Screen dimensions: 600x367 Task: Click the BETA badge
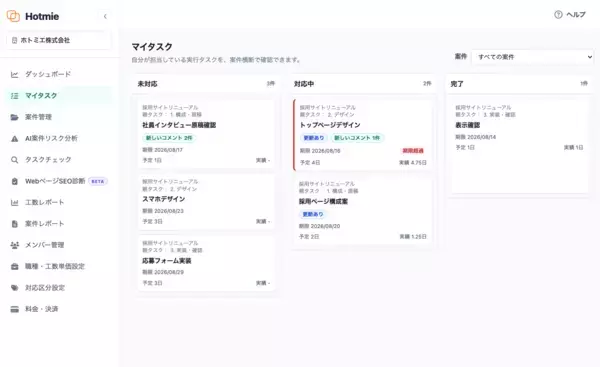click(x=98, y=181)
